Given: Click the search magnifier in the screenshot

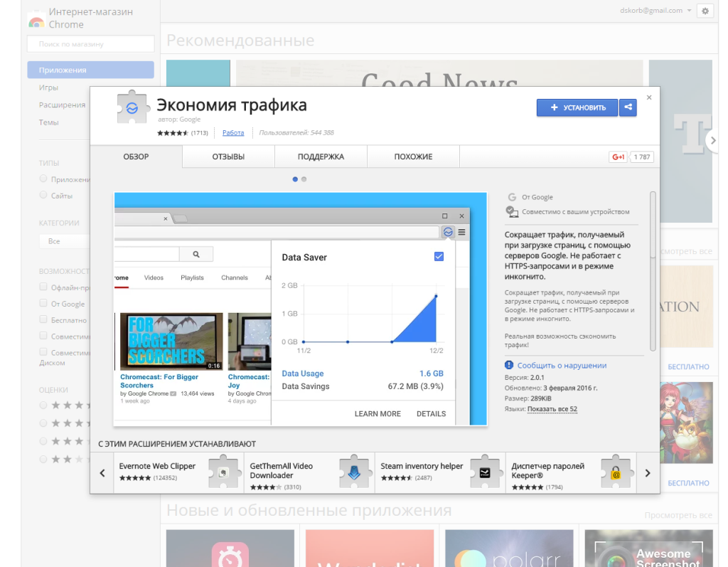Looking at the screenshot, I should [x=196, y=254].
